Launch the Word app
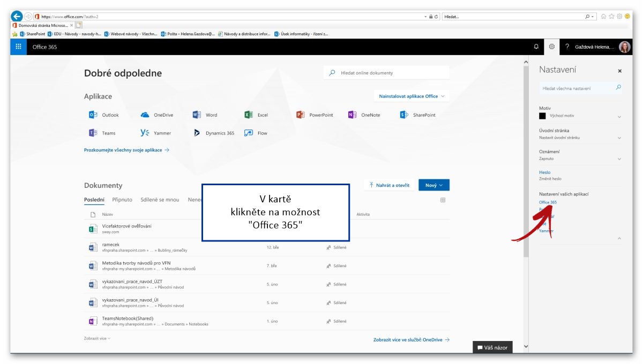This screenshot has height=364, width=643. tap(205, 115)
